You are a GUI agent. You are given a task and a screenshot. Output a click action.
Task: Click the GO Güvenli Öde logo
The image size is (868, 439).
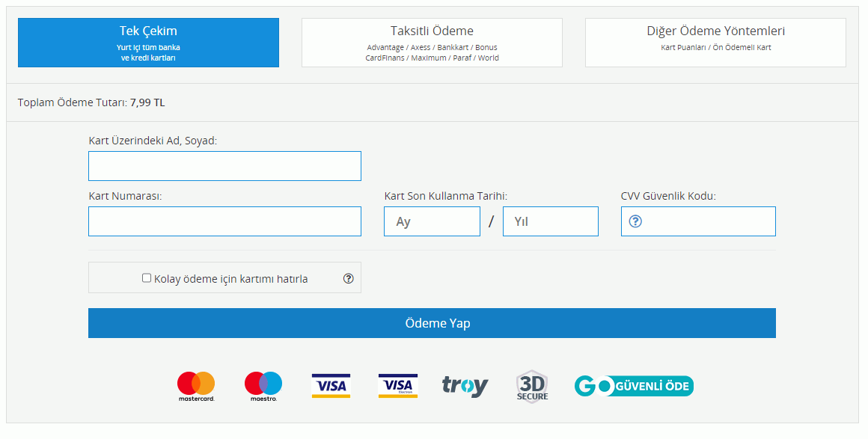[x=634, y=386]
